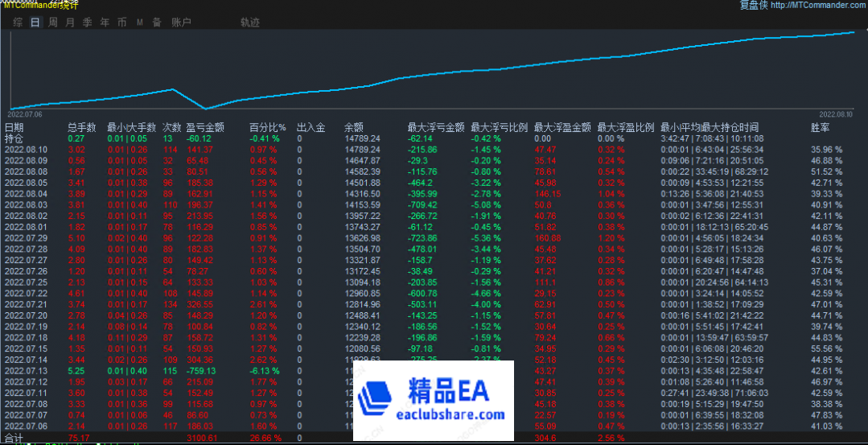Image resolution: width=868 pixels, height=445 pixels.
Task: Open the 轨迹 track tab
Action: tap(250, 23)
